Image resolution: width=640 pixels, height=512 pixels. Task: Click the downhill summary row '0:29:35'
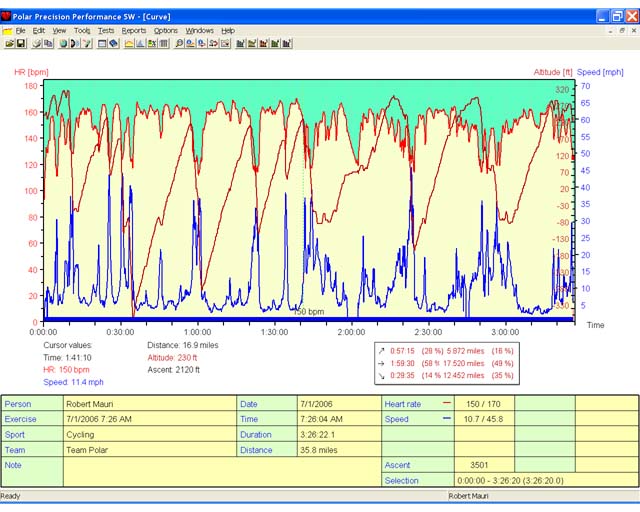pos(446,376)
